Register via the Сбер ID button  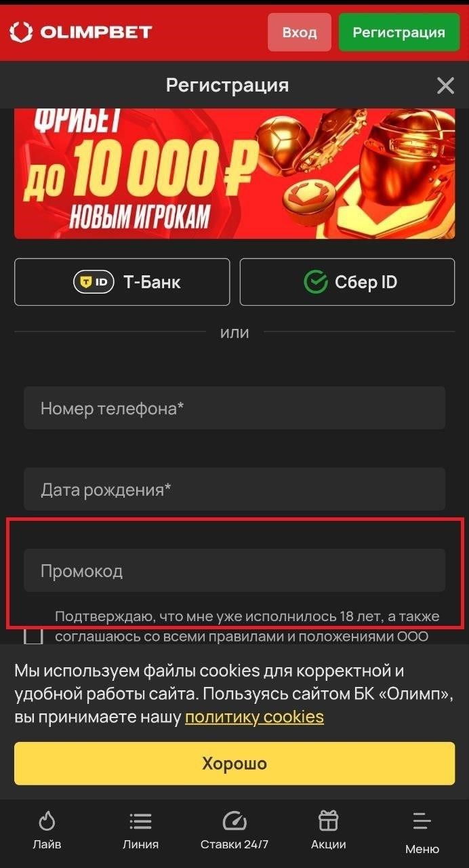(347, 282)
